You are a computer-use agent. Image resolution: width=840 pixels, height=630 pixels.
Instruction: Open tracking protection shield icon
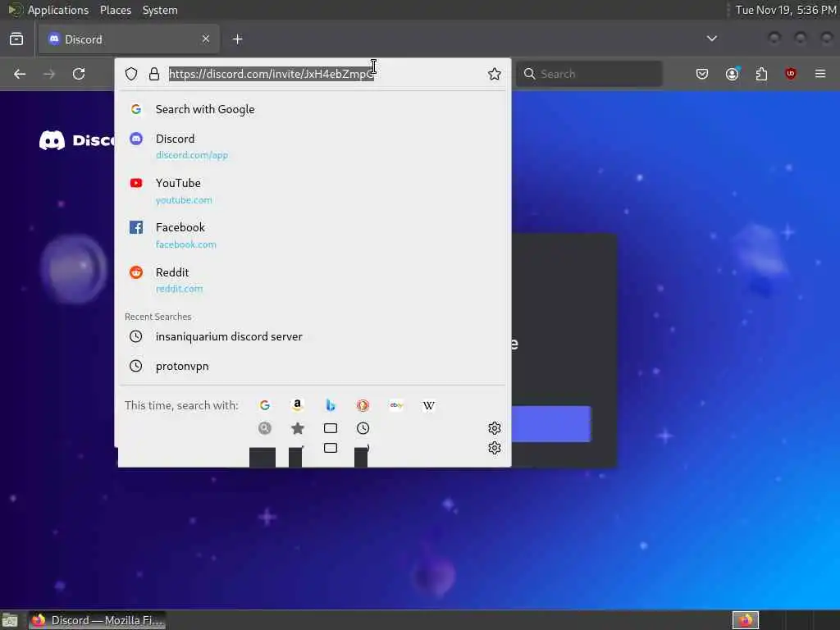[x=131, y=74]
